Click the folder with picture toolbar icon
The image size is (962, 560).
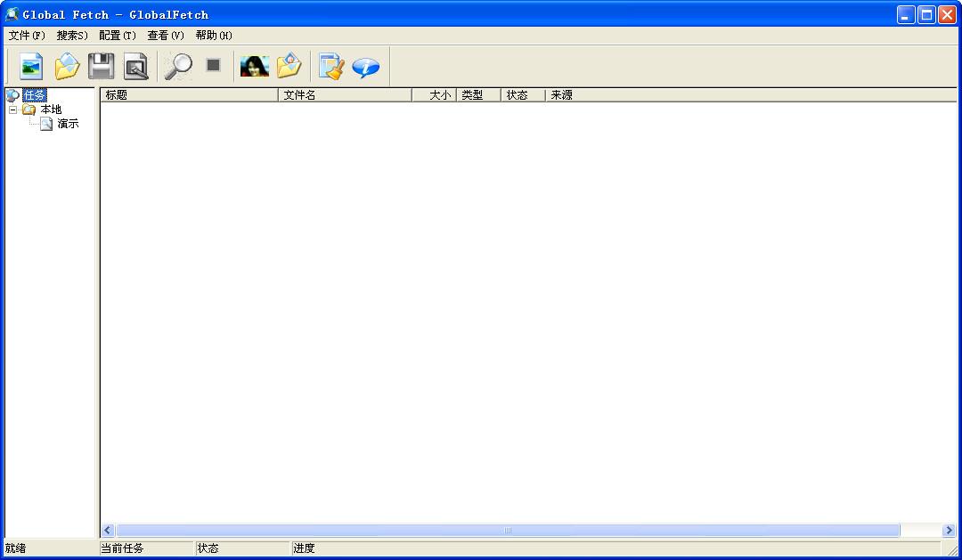click(x=289, y=66)
